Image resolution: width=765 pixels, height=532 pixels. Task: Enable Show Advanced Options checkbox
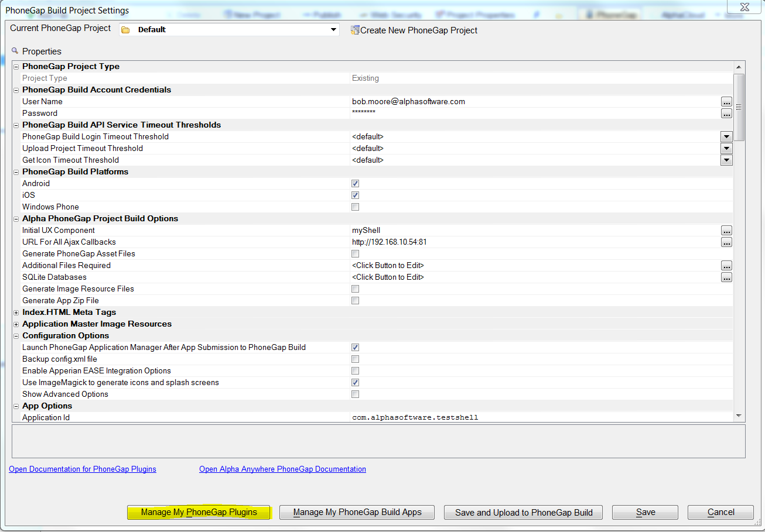coord(355,394)
